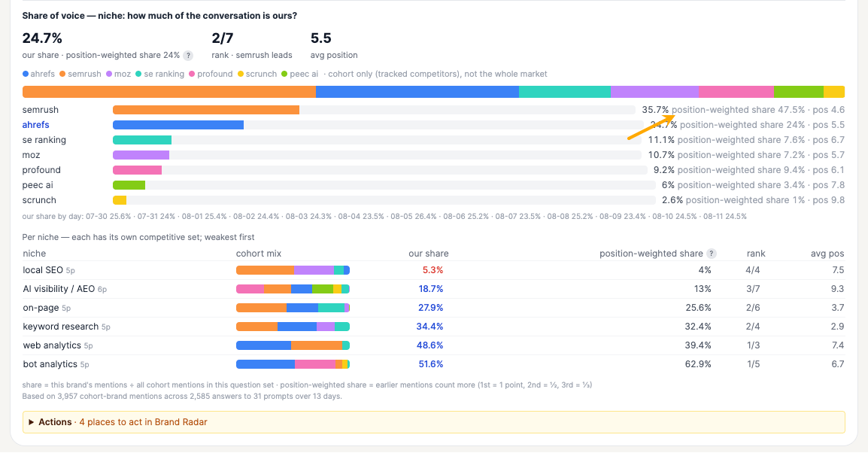Image resolution: width=868 pixels, height=453 pixels.
Task: Click the moz purple horizontal bar
Action: coord(141,155)
